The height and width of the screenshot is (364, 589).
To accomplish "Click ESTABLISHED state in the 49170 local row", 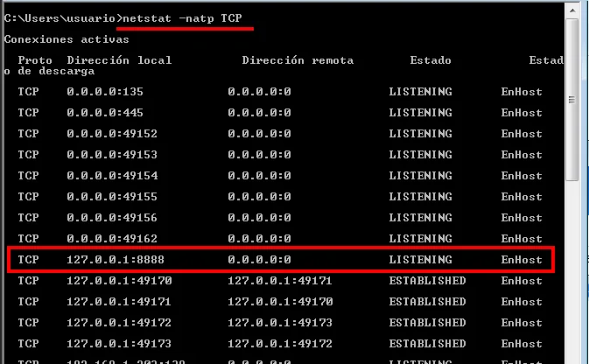I will pyautogui.click(x=427, y=281).
